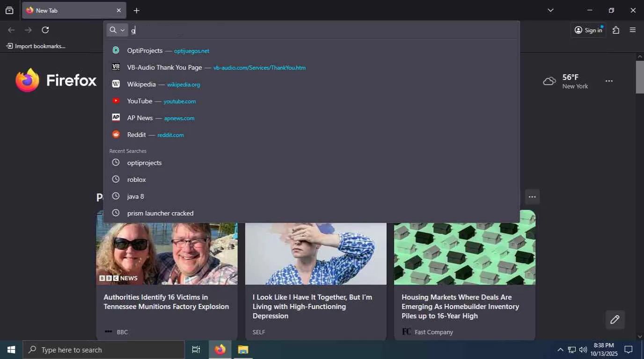Open a new tab with the plus button
This screenshot has height=359, width=644.
pyautogui.click(x=136, y=10)
